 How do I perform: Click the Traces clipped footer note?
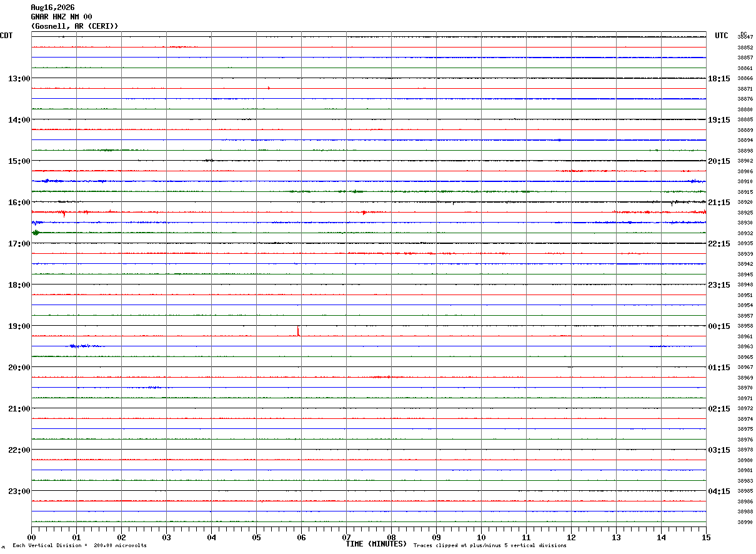point(490,546)
